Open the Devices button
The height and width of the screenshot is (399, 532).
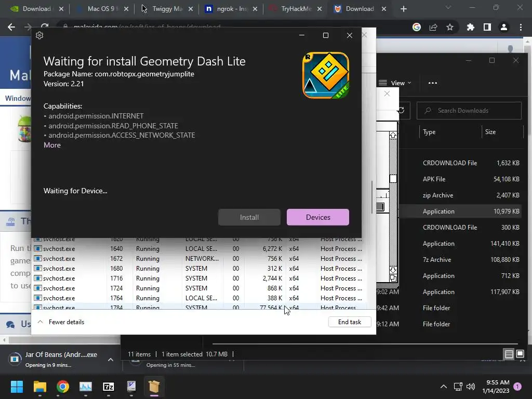[x=318, y=217]
